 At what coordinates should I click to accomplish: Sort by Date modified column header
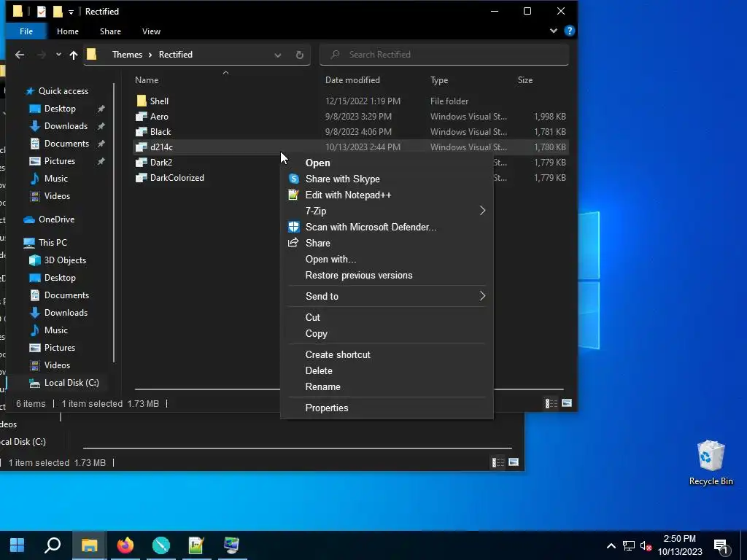click(x=352, y=80)
